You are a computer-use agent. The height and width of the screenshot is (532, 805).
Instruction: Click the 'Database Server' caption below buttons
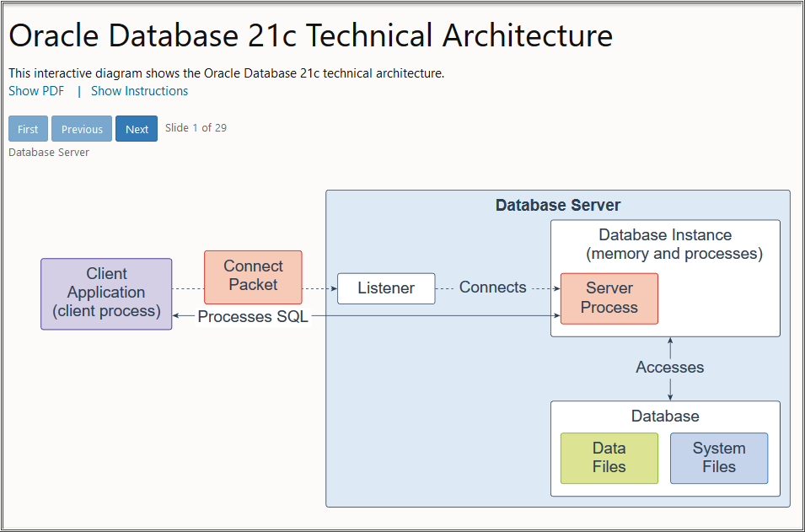pos(49,153)
